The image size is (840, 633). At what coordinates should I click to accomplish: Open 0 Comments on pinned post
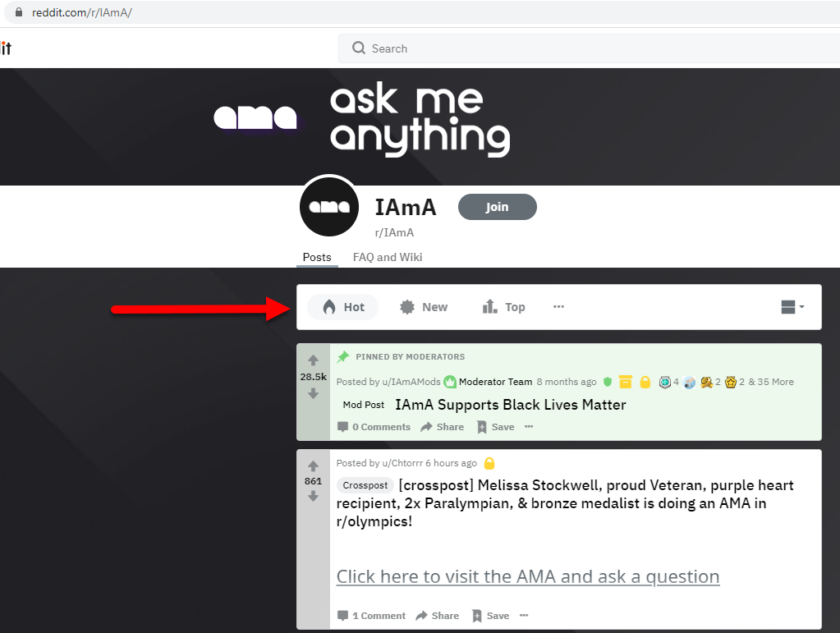tap(374, 427)
